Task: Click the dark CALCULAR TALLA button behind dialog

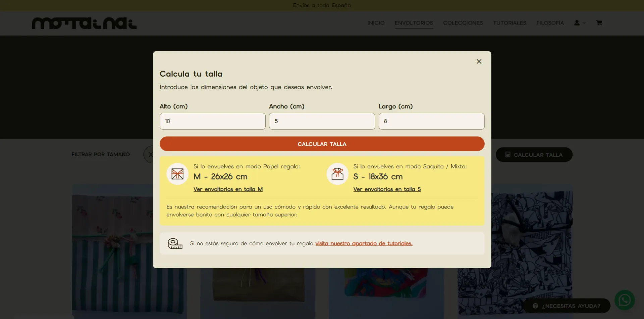Action: (x=534, y=155)
